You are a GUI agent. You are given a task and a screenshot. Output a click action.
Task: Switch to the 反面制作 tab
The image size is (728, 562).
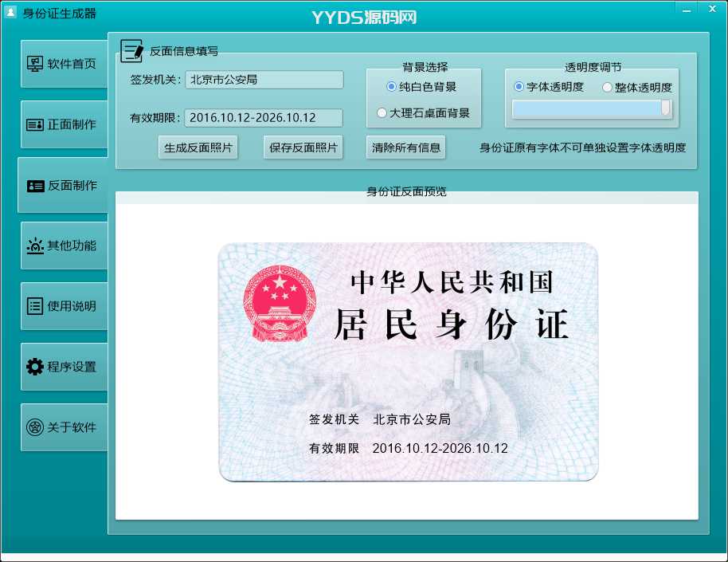(63, 185)
